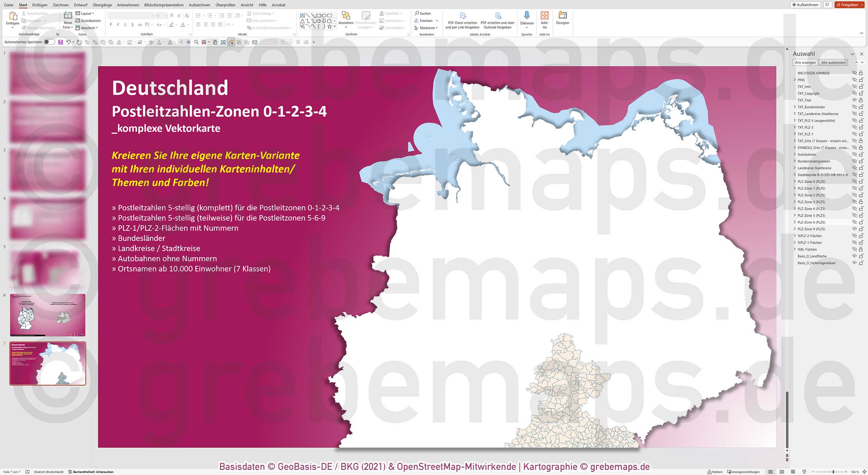The height and width of the screenshot is (475, 868).
Task: Select slide 6 thumbnail
Action: (x=47, y=314)
